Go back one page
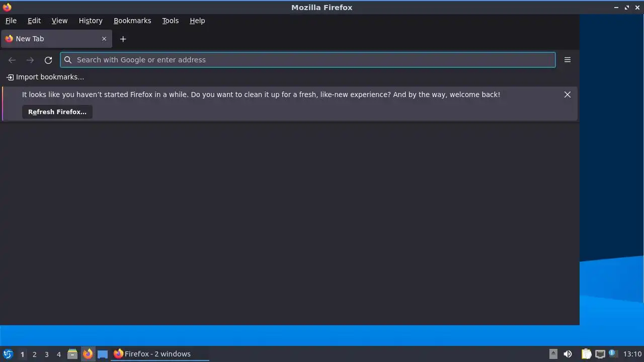644x362 pixels. point(12,60)
